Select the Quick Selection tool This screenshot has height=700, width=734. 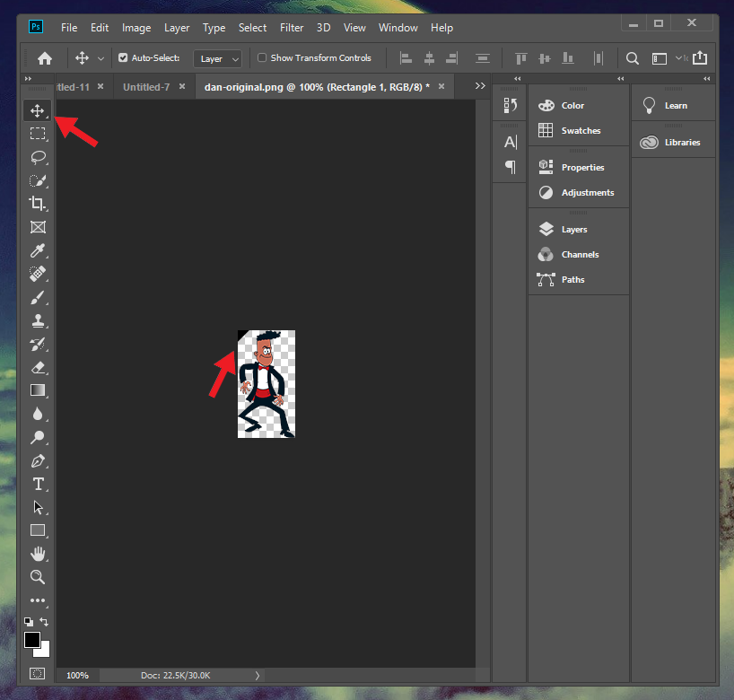point(38,180)
